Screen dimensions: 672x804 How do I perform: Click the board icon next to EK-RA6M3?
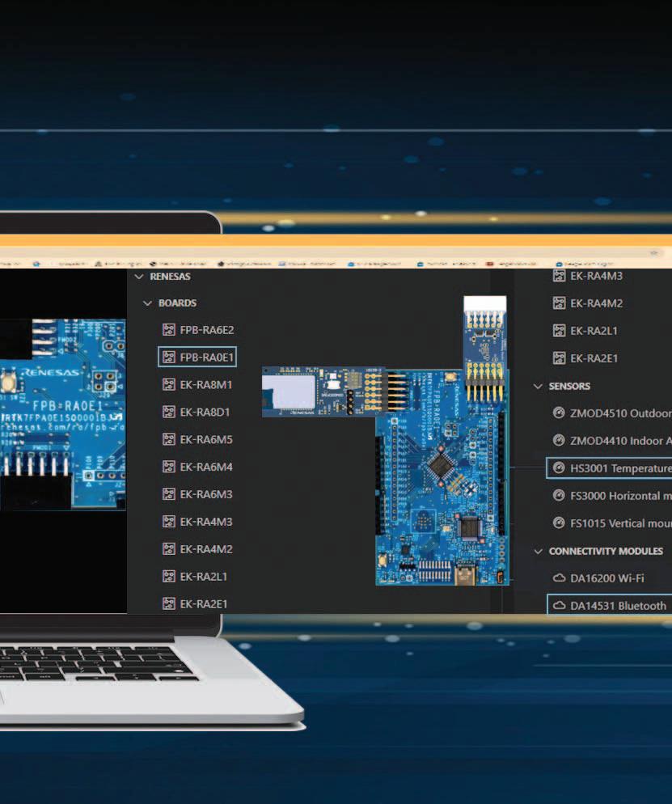tap(169, 494)
